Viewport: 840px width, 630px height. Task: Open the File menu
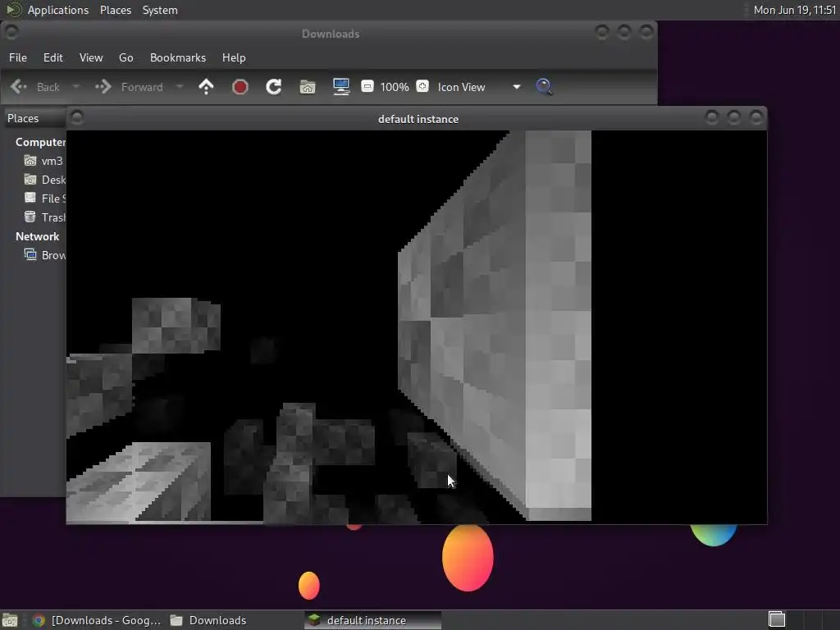pos(18,57)
